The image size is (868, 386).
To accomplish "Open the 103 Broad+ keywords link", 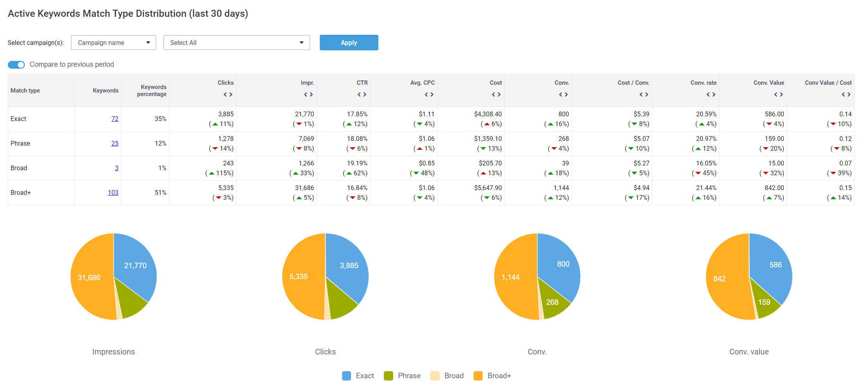I will click(x=113, y=192).
